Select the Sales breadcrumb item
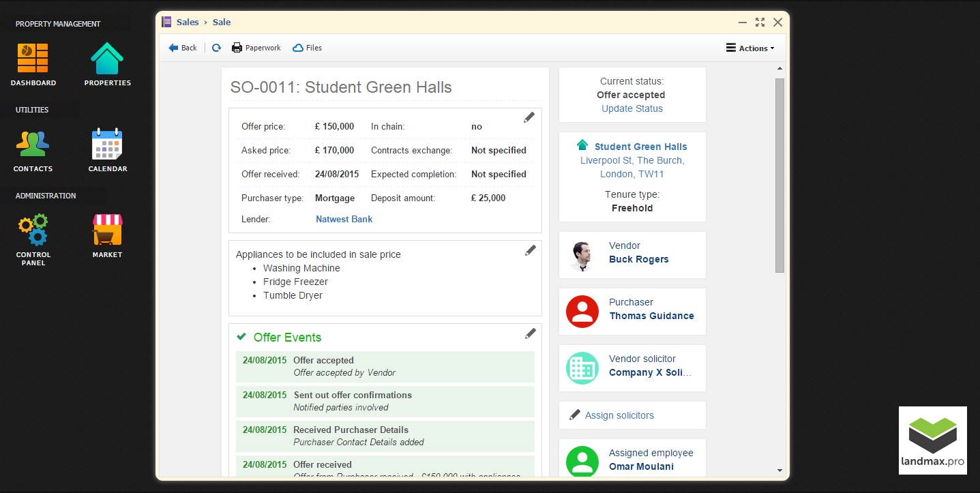The height and width of the screenshot is (493, 980). [x=188, y=23]
